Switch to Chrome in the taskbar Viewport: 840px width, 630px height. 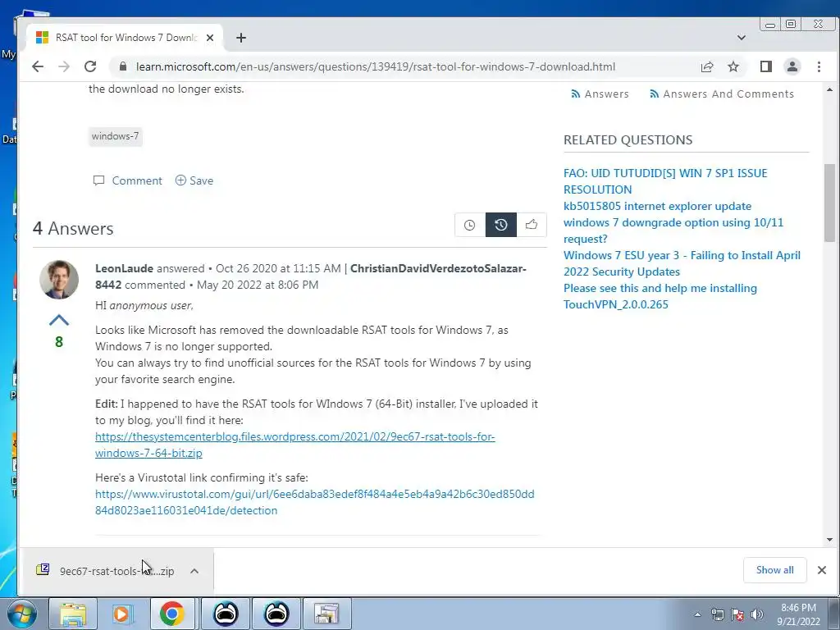point(172,614)
